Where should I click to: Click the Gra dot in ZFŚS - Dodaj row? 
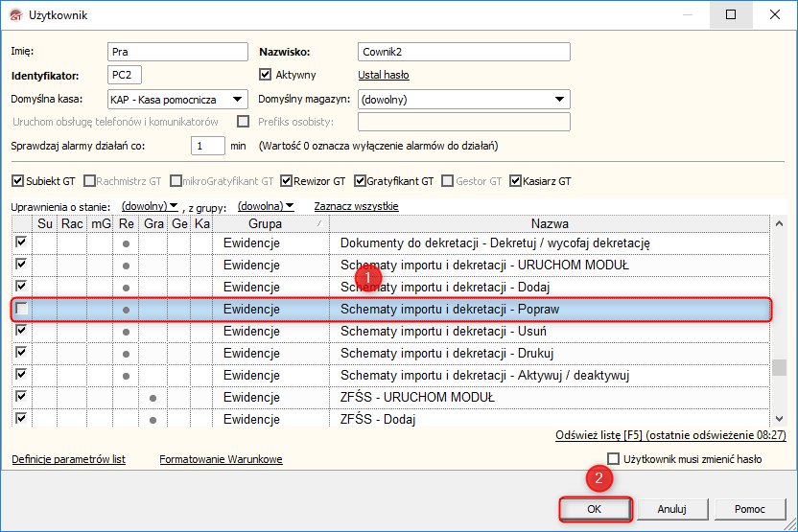coord(153,419)
